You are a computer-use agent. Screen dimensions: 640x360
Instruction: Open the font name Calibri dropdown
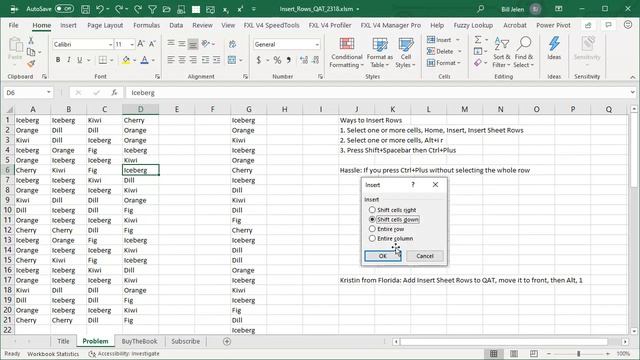pos(110,44)
